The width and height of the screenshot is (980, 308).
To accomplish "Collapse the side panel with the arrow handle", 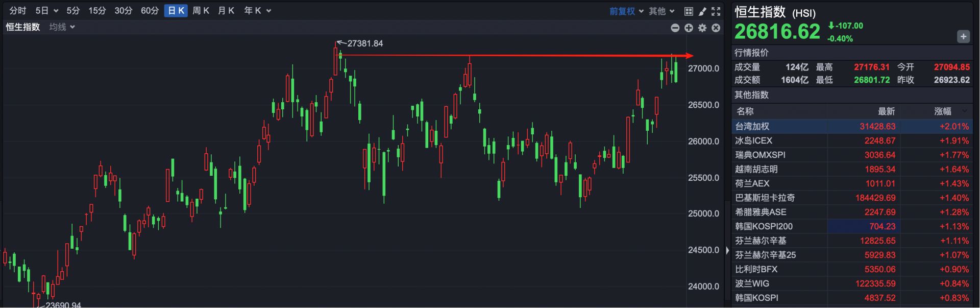I will [x=727, y=250].
